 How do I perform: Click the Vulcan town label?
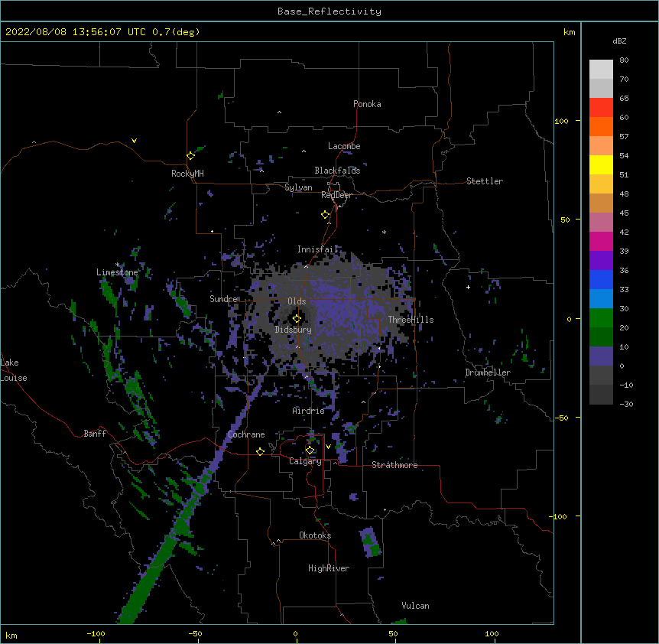[x=415, y=606]
